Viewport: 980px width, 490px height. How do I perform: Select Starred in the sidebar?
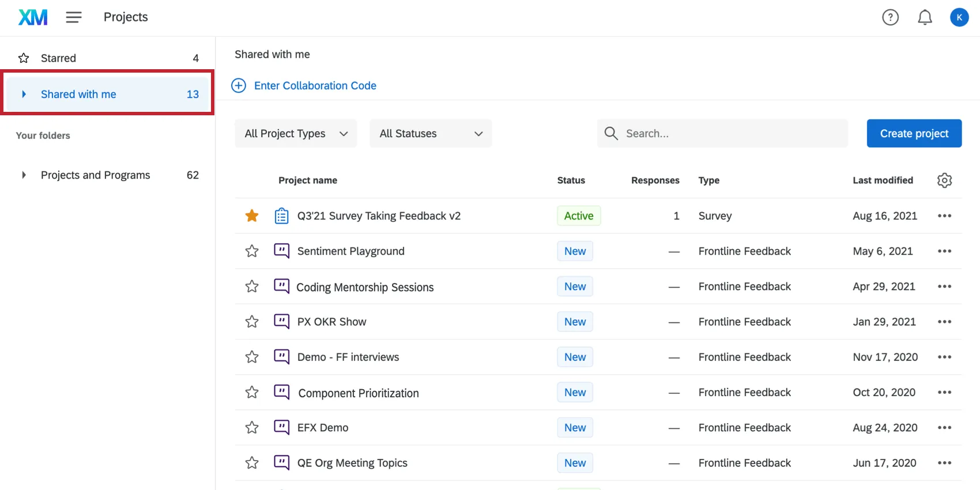(58, 58)
